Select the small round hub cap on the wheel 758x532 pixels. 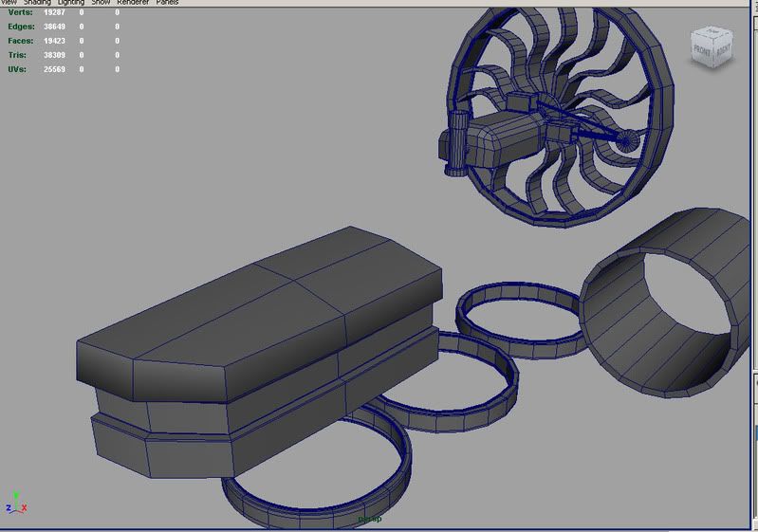(627, 140)
